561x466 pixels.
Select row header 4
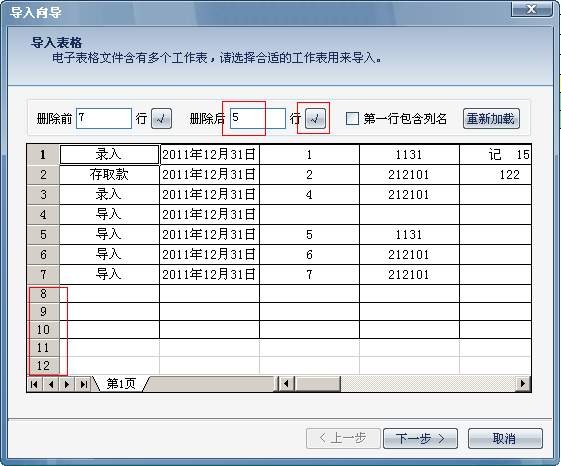click(x=43, y=215)
